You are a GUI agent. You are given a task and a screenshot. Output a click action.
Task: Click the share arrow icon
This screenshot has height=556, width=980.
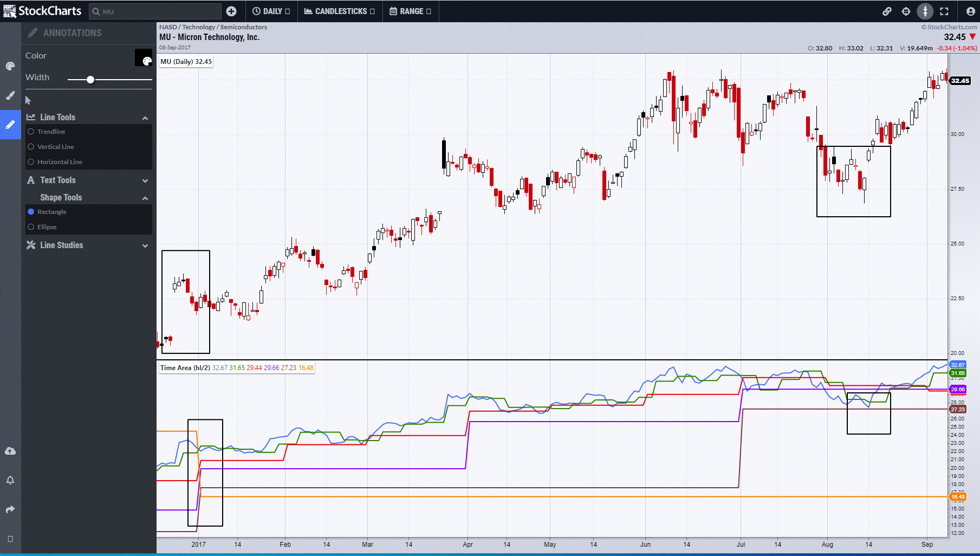click(10, 509)
